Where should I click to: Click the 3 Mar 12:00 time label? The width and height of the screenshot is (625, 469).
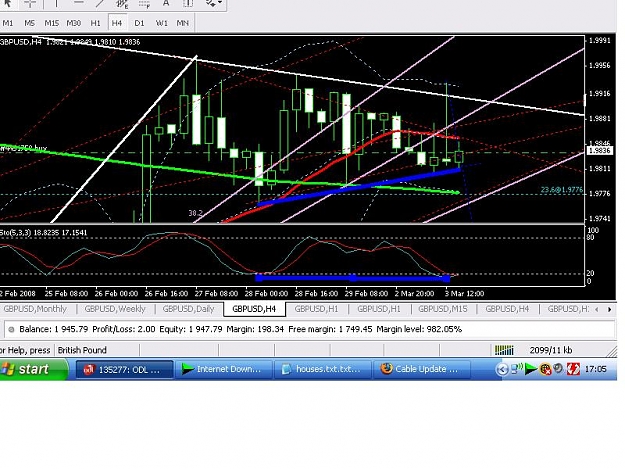(x=464, y=294)
